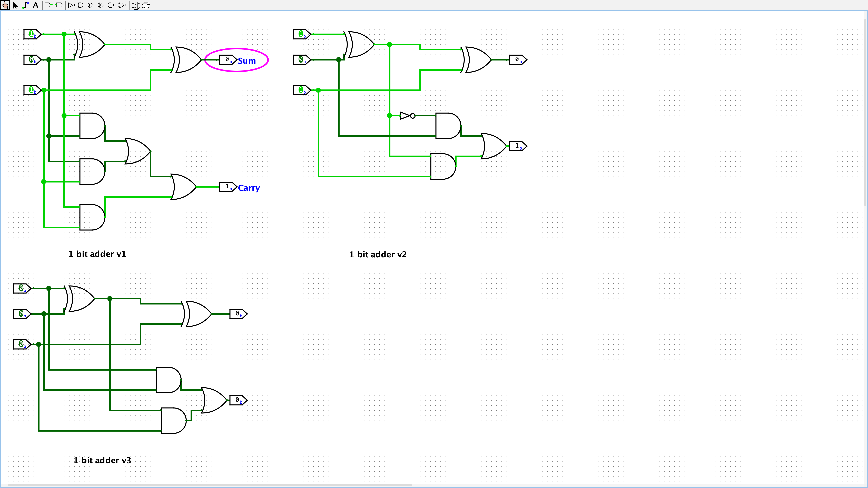Toggle the middle input pin of adder v2
Viewport: 868px width, 488px height.
click(x=302, y=60)
